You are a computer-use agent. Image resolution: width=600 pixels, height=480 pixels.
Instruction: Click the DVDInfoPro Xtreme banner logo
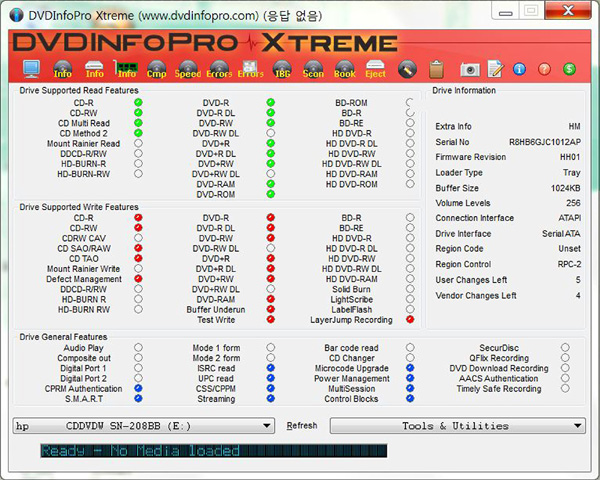tap(205, 42)
